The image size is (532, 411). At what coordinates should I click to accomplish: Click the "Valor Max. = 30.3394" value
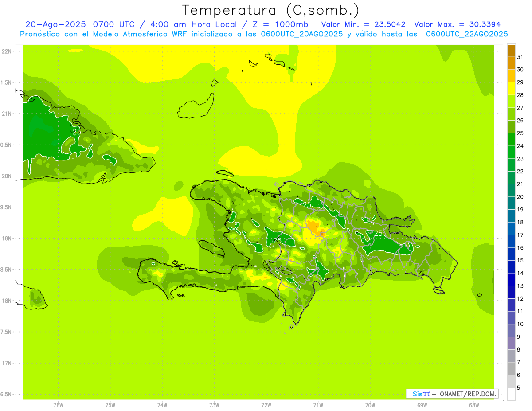(x=457, y=24)
